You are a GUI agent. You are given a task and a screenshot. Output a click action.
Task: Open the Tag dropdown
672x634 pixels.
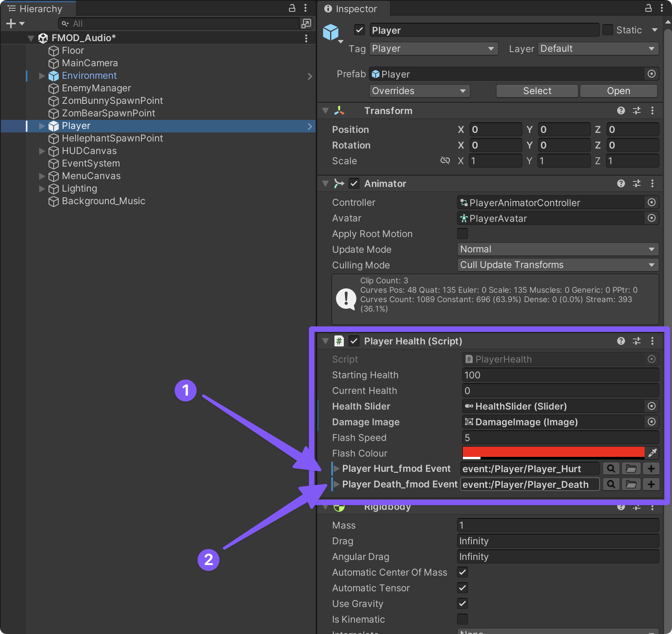433,49
